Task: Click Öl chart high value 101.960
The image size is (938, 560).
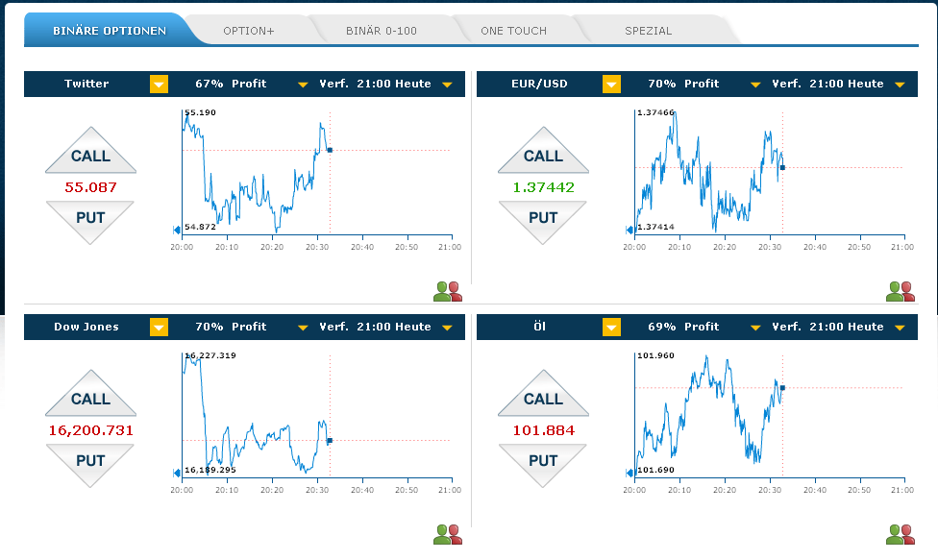Action: (x=655, y=355)
